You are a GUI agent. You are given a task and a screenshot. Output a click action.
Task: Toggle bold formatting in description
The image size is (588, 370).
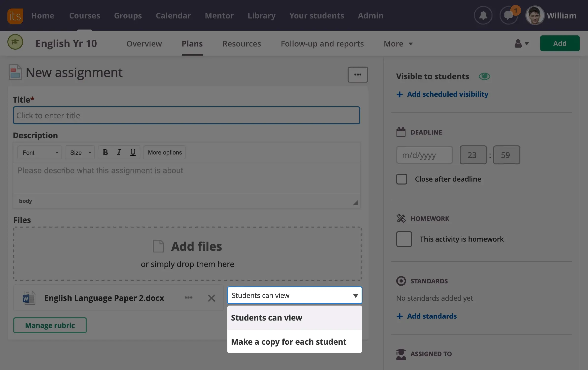pyautogui.click(x=105, y=153)
